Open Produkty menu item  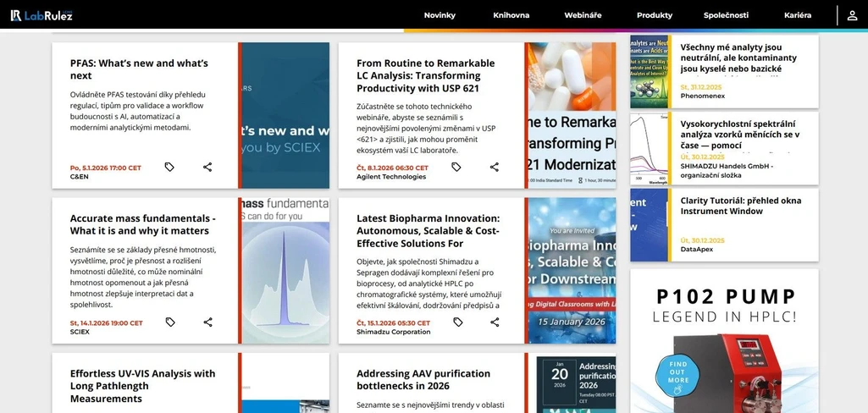pos(655,15)
